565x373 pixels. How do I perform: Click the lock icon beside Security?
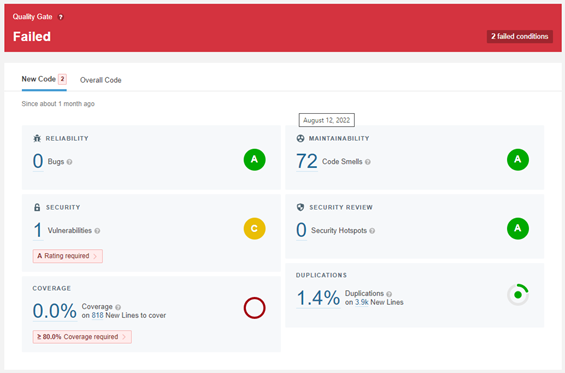(37, 207)
